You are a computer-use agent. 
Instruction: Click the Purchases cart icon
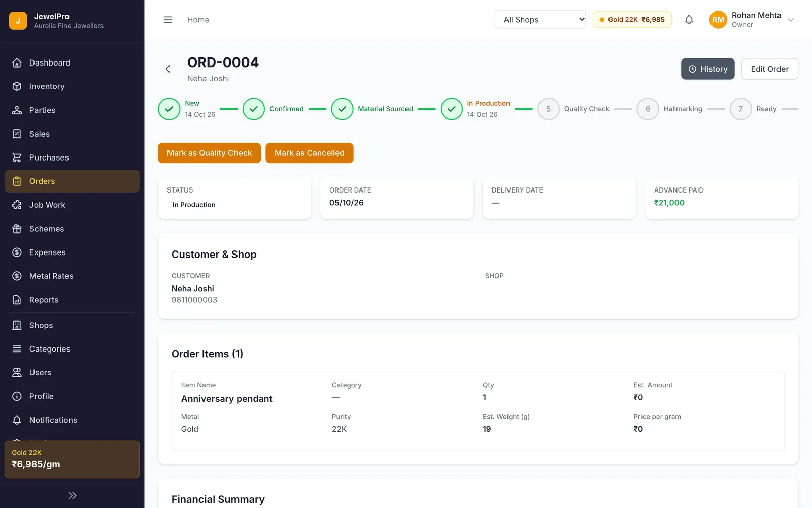point(17,157)
